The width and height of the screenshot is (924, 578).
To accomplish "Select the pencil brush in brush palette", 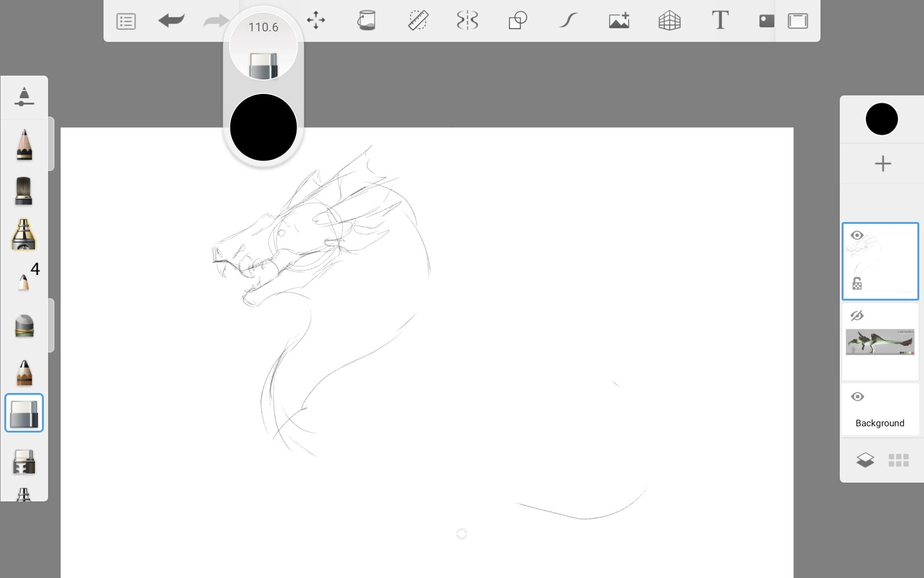I will (24, 144).
